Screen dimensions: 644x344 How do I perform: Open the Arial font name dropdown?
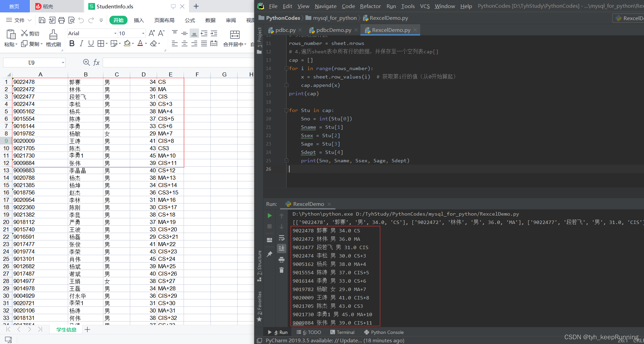(x=115, y=34)
